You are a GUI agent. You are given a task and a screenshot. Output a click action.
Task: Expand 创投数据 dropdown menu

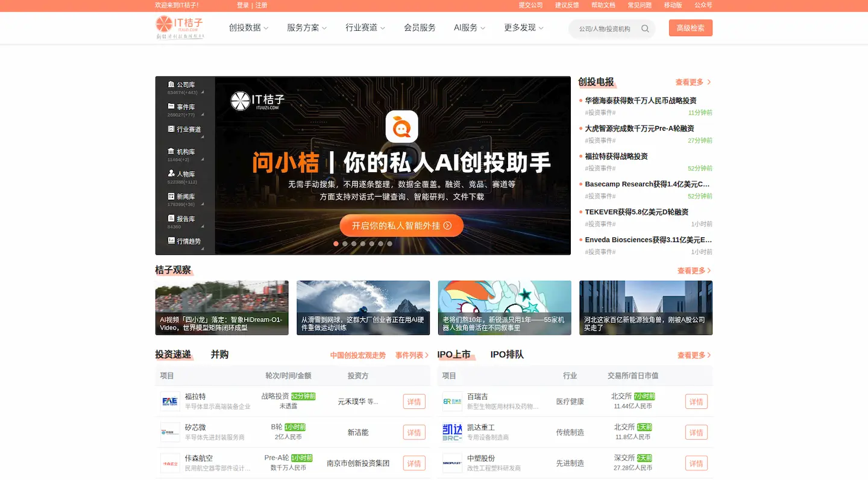pyautogui.click(x=248, y=28)
